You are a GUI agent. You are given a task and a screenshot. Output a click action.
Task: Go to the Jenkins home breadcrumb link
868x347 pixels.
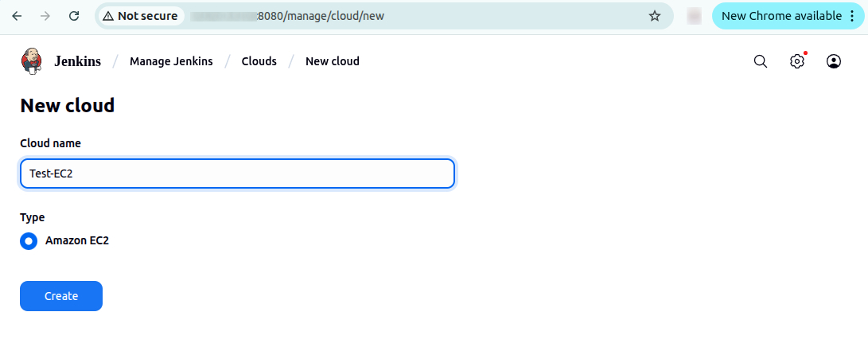77,61
